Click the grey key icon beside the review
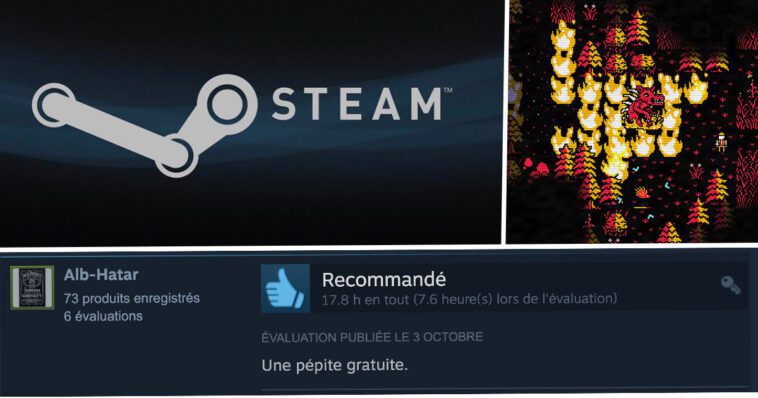758x398 pixels. (x=730, y=285)
